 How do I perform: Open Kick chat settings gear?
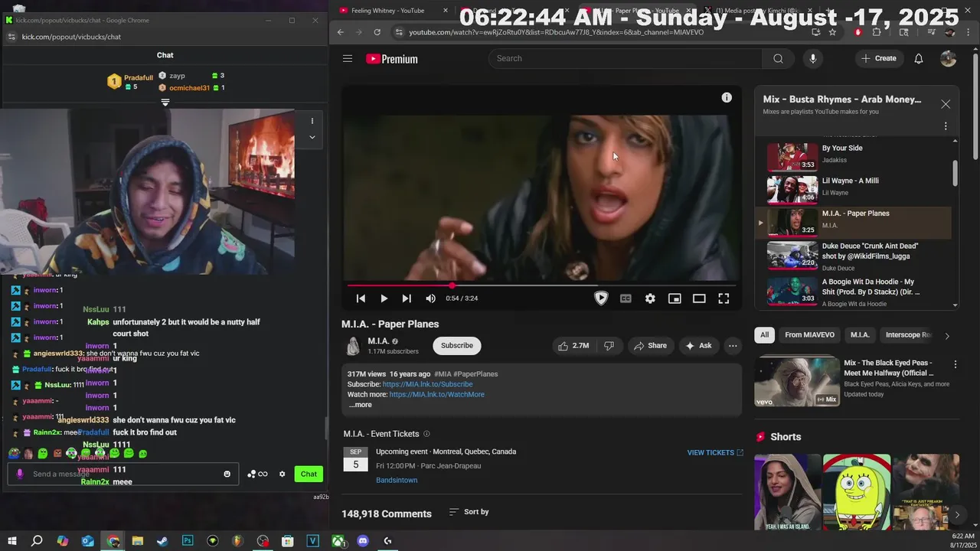pos(282,474)
